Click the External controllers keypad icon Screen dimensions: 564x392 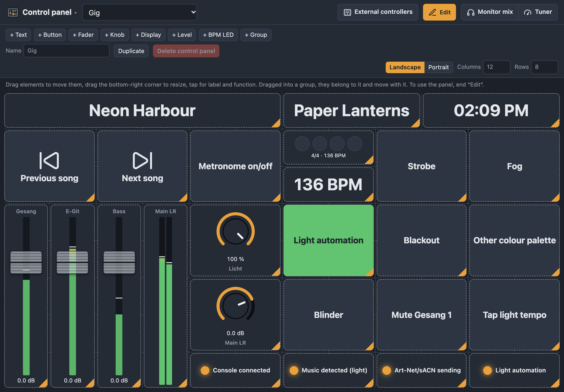347,12
